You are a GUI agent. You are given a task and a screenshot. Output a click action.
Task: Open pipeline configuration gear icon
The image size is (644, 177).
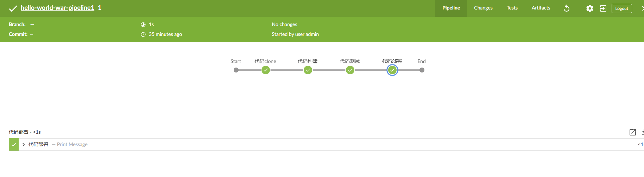coord(589,8)
